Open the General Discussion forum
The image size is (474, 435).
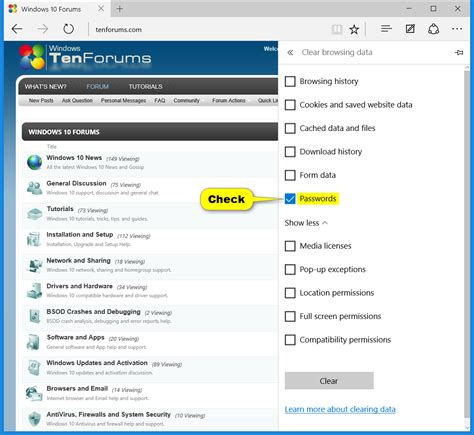76,183
